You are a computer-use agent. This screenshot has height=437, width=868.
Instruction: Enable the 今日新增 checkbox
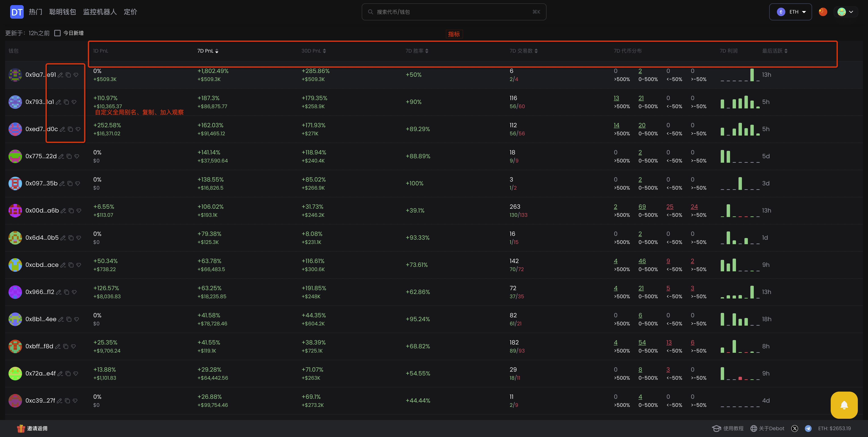click(x=58, y=33)
